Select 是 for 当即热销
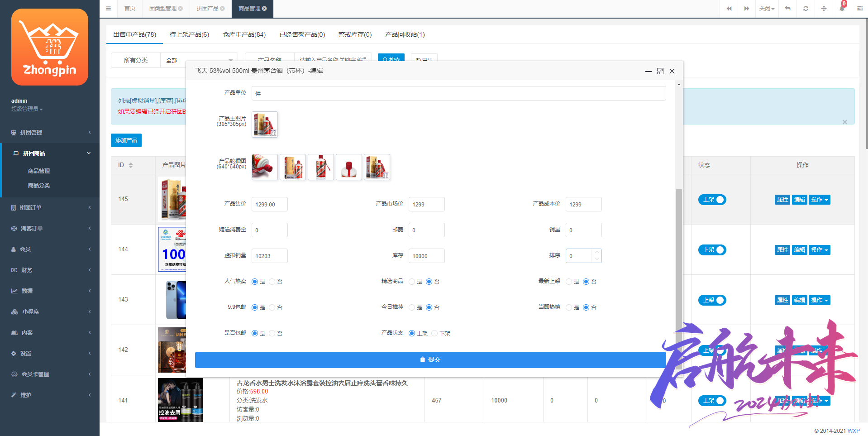Viewport: 868px width, 436px height. [x=569, y=307]
